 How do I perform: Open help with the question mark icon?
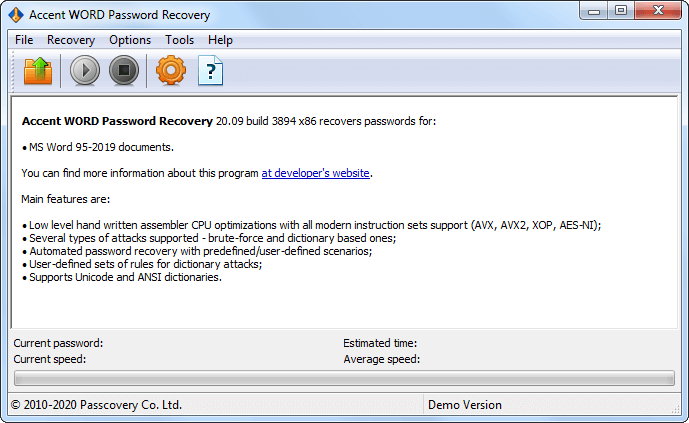(210, 70)
